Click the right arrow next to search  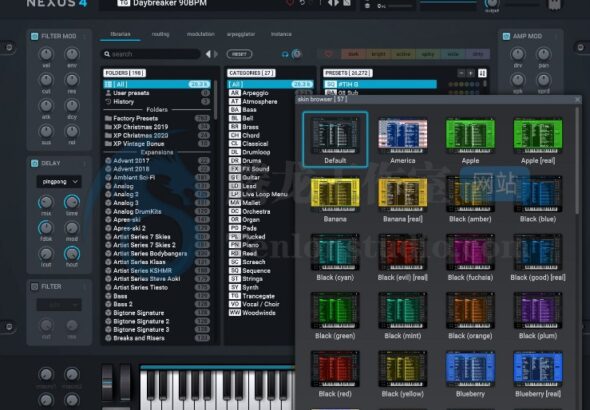tap(216, 54)
